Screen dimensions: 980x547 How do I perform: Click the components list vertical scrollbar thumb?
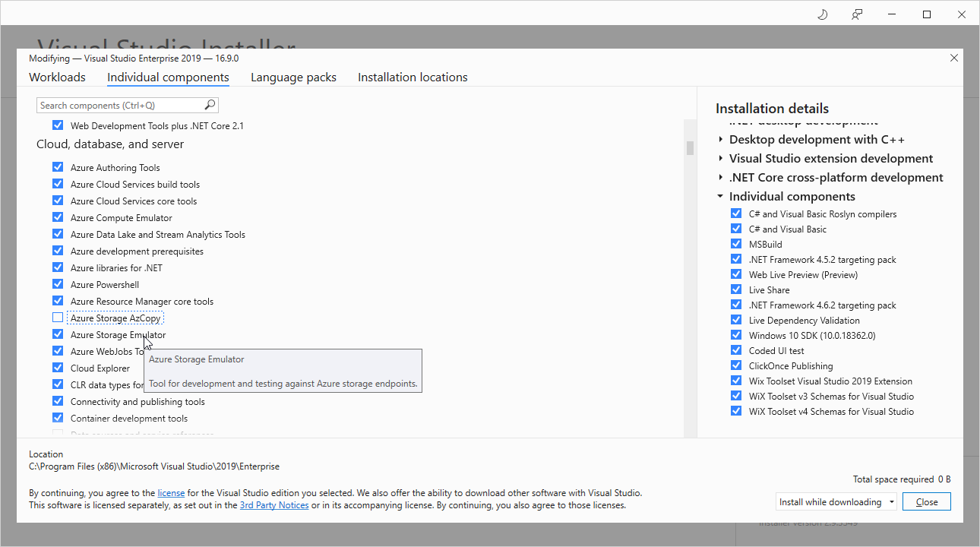pyautogui.click(x=690, y=147)
